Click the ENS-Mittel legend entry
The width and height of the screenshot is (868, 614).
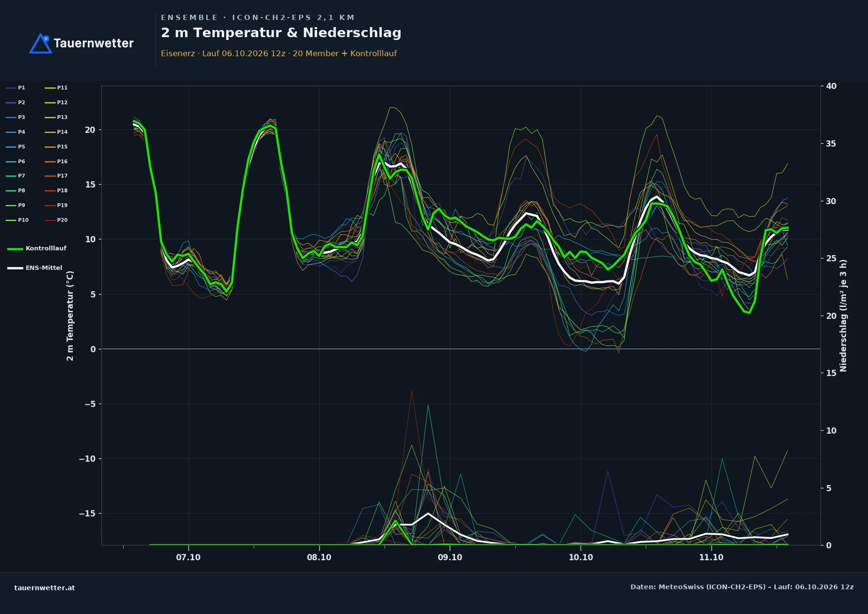[35, 268]
